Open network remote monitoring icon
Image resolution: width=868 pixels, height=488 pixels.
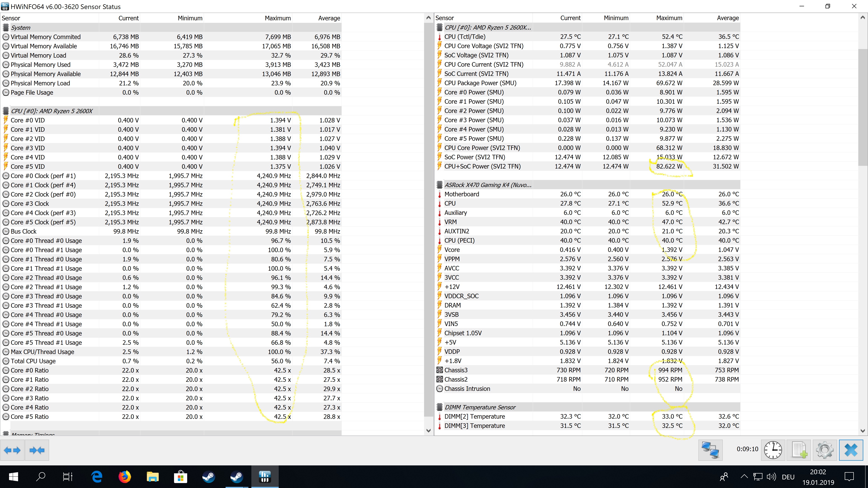tap(710, 450)
